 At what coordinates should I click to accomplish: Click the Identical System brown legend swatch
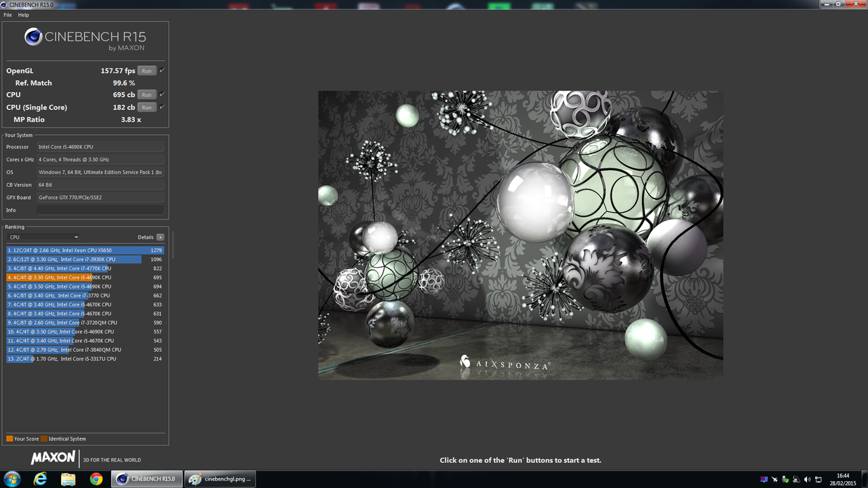43,439
